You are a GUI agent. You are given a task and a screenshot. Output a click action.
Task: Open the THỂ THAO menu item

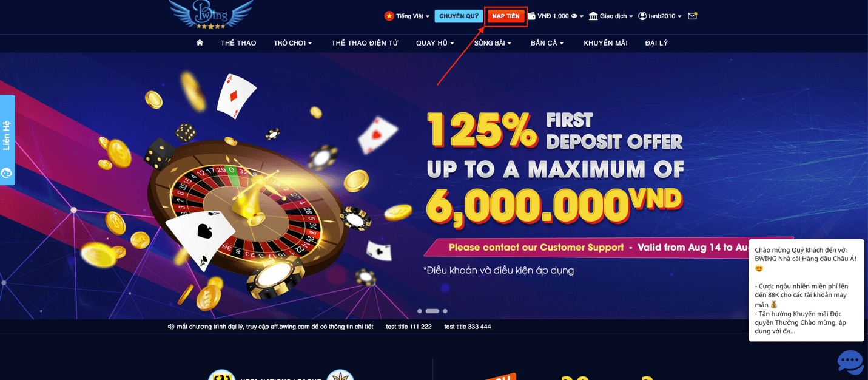coord(238,43)
